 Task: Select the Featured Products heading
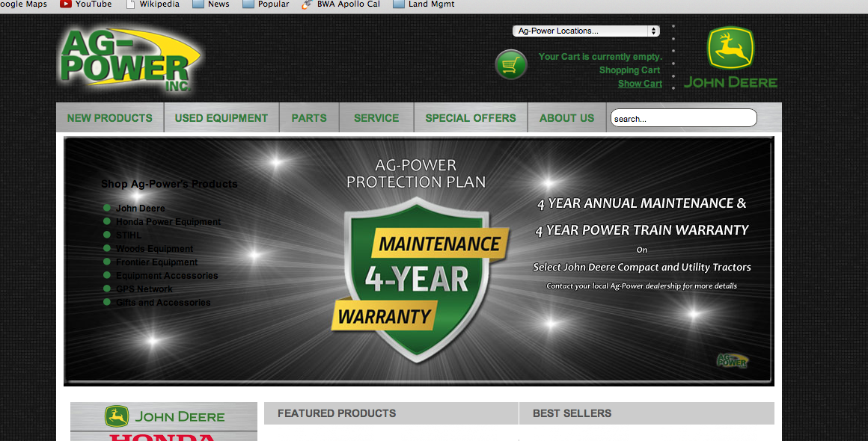[337, 413]
